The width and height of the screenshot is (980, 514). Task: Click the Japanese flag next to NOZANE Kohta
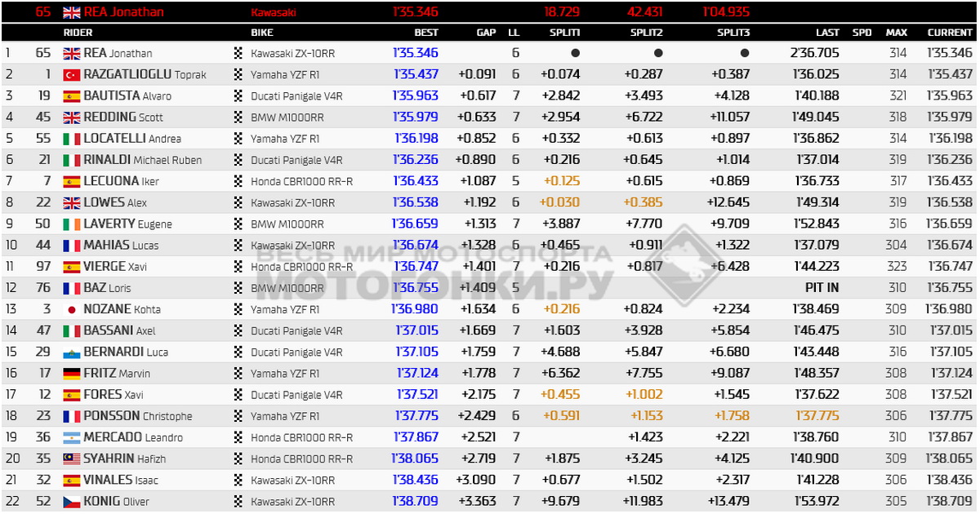tap(72, 309)
